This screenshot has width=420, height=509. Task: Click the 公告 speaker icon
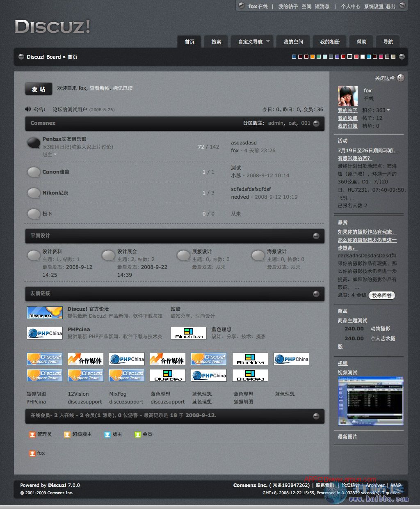(28, 109)
